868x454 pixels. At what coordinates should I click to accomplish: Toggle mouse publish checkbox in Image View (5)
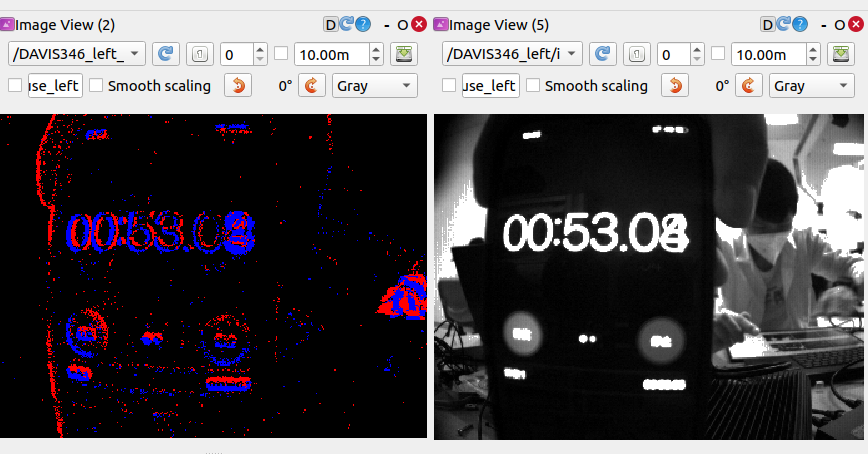point(449,86)
